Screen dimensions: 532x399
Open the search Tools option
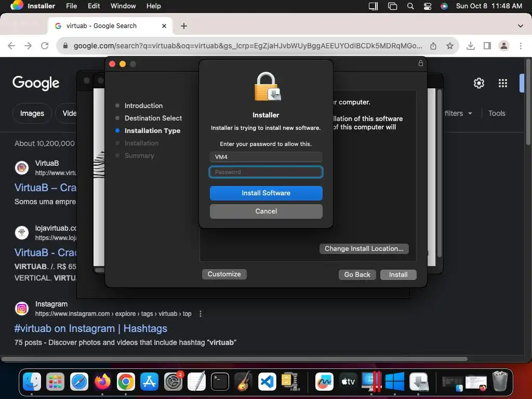pyautogui.click(x=497, y=113)
